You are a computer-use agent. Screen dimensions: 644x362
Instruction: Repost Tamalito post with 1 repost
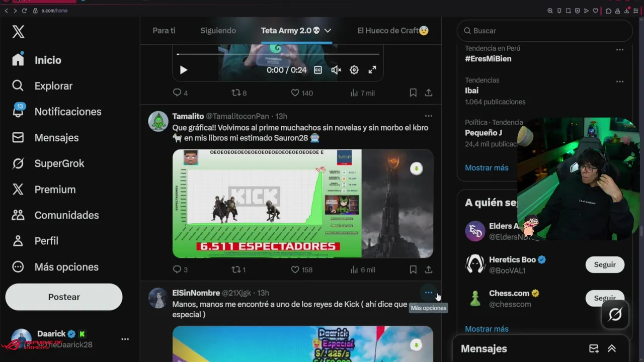click(238, 269)
